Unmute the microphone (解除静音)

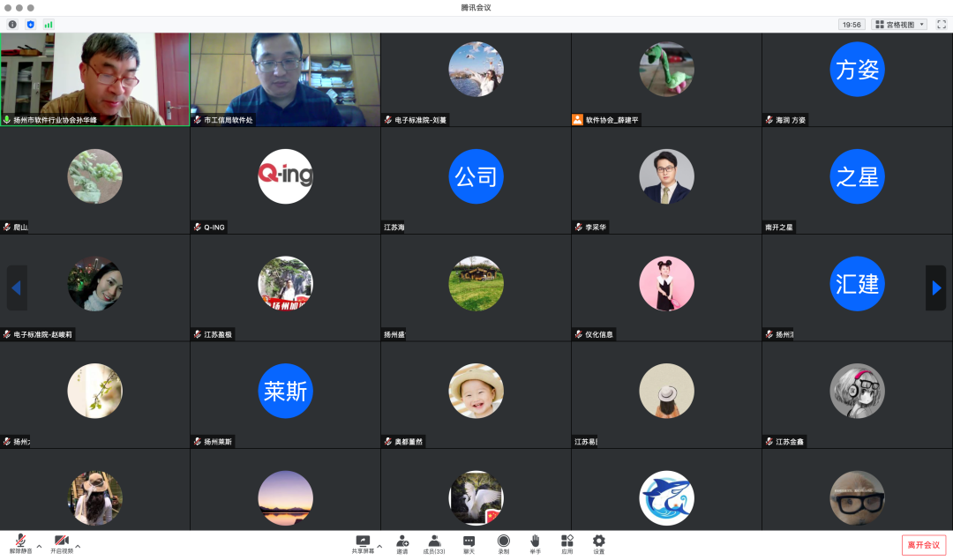(19, 542)
